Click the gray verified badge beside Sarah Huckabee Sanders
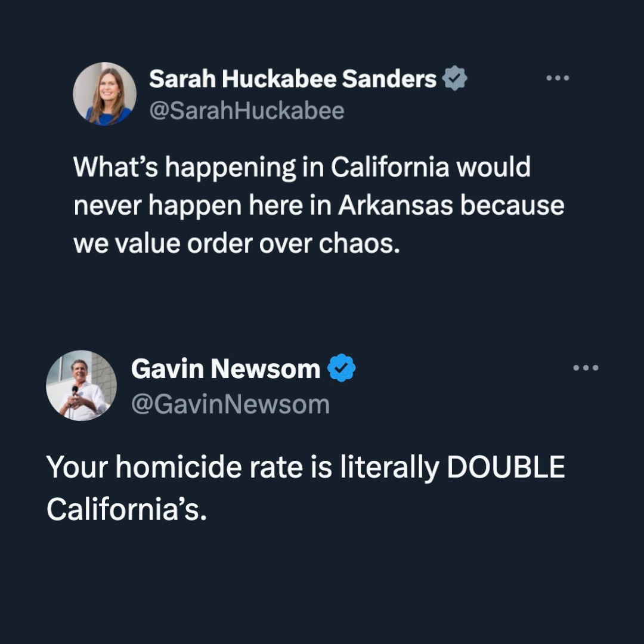Viewport: 644px width, 644px height. (455, 79)
